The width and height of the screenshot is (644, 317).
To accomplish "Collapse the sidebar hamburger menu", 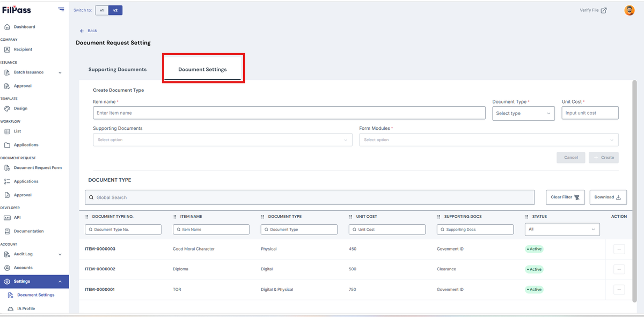I will 61,10.
